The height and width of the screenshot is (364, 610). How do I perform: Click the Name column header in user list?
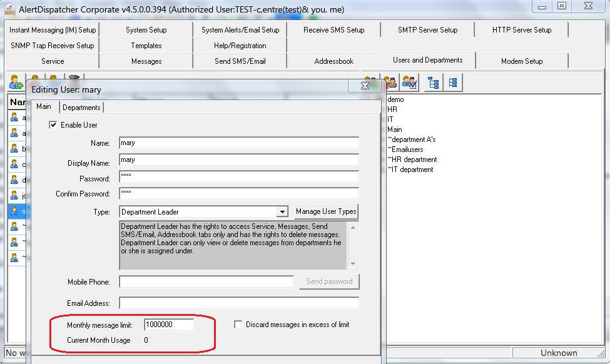point(17,103)
